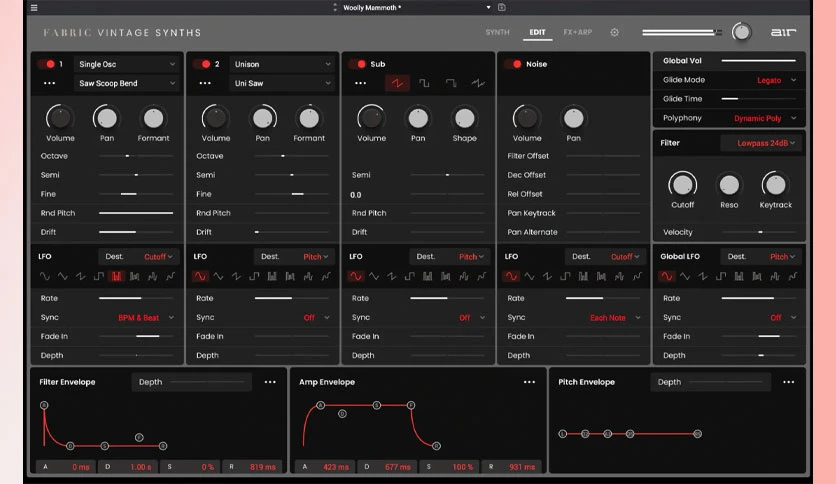Click the save preset icon

point(502,7)
